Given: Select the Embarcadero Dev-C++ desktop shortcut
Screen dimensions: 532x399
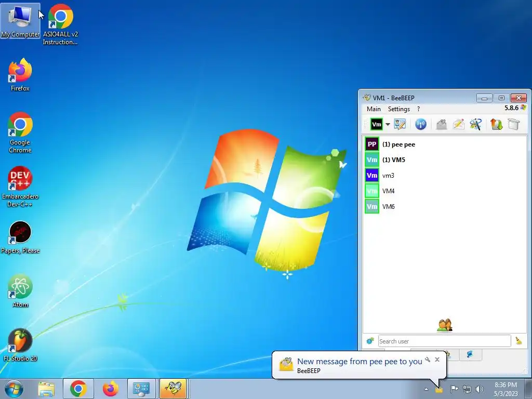Looking at the screenshot, I should (x=20, y=187).
